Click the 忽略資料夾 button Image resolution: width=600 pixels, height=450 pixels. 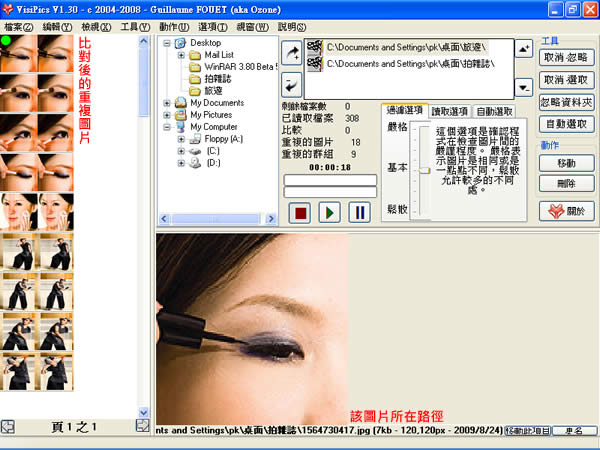coord(566,102)
